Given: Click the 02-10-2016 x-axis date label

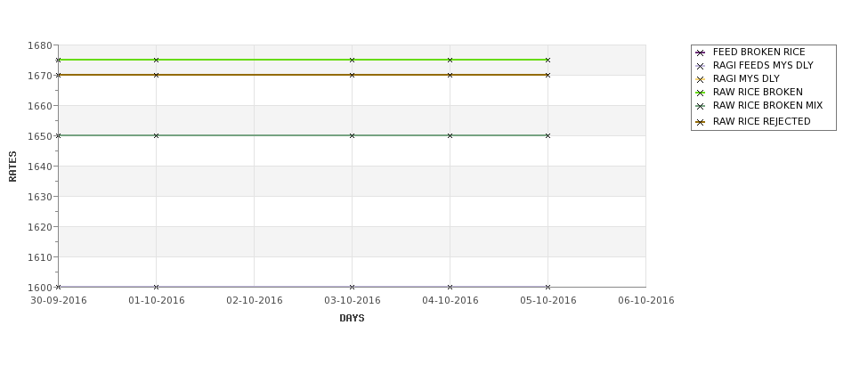Looking at the screenshot, I should tap(254, 300).
